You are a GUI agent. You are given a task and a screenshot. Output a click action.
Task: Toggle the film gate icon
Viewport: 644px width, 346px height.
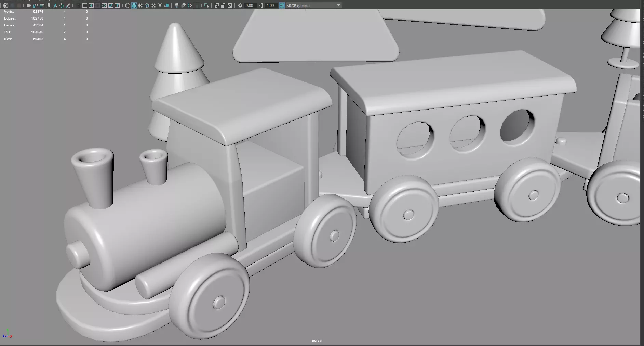tap(85, 5)
